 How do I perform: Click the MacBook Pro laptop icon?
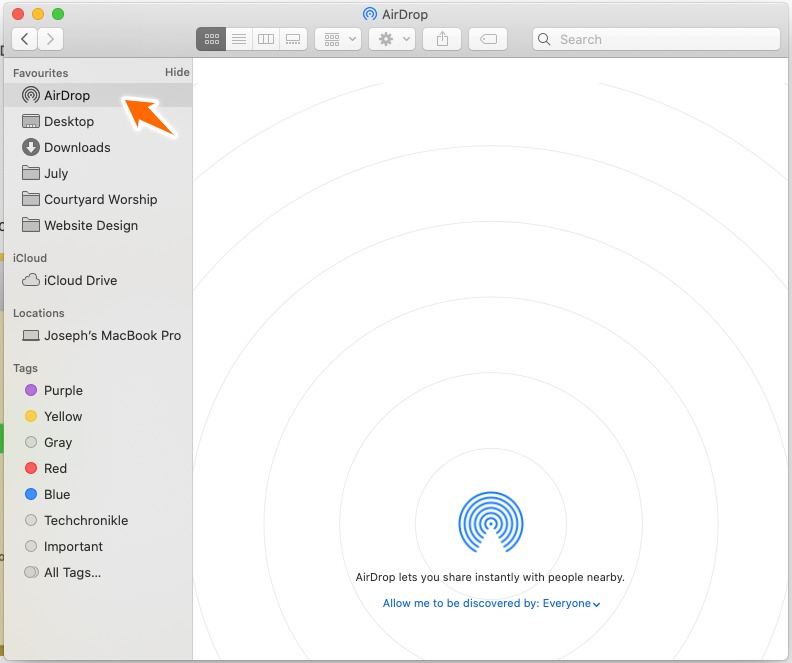31,335
